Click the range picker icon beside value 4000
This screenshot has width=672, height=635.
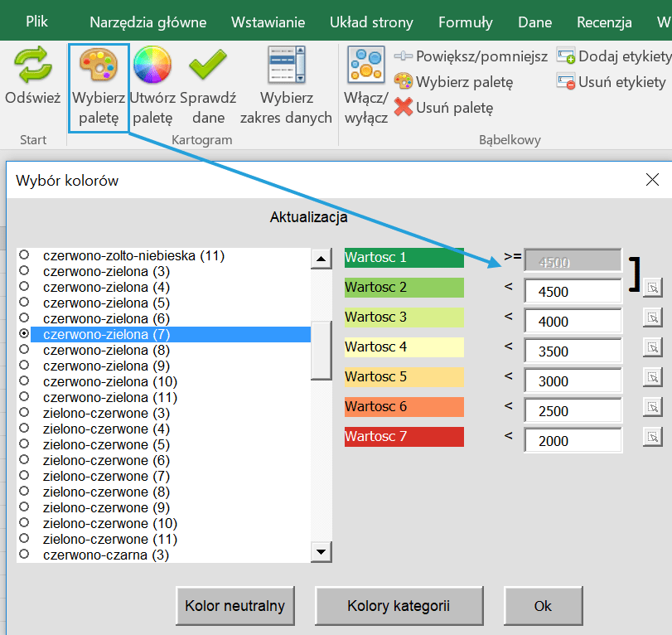[652, 318]
